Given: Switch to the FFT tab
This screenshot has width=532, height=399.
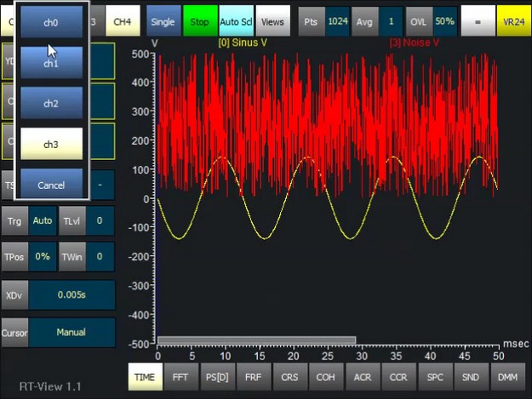Looking at the screenshot, I should [x=180, y=375].
